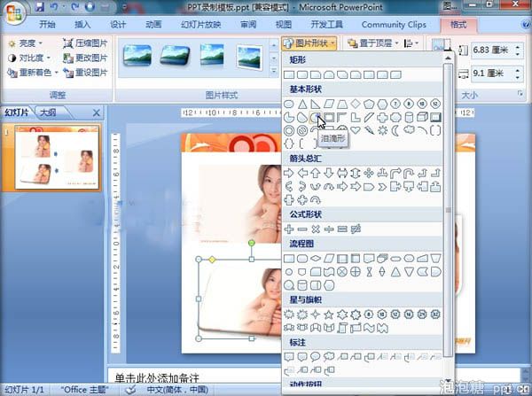
Task: Pick the flowchart decision diamond
Action: tap(315, 259)
